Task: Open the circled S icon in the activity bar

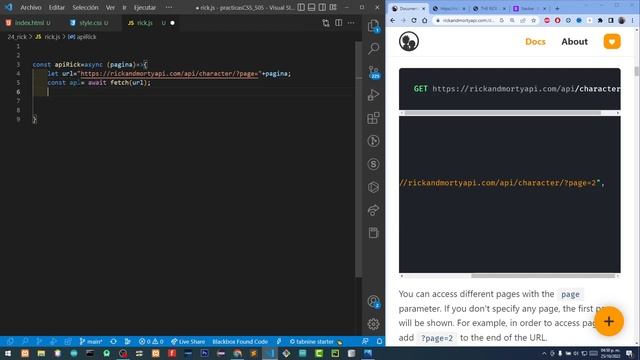Action: [373, 164]
